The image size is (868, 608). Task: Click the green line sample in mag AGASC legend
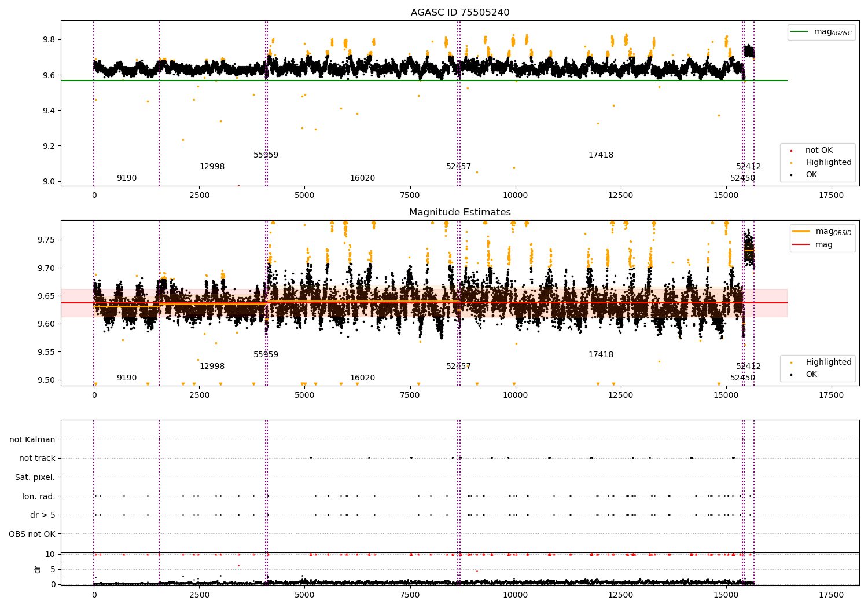tap(799, 32)
